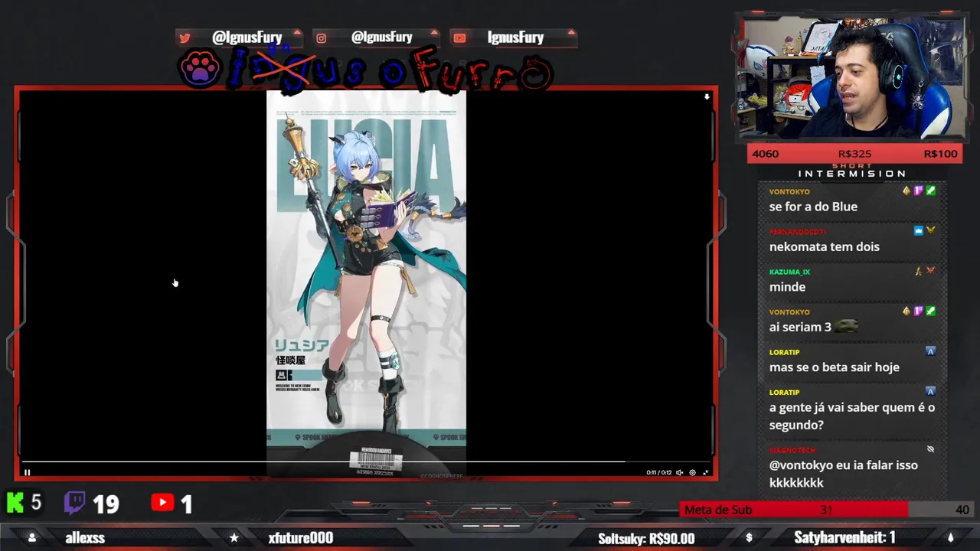
Task: Click the 4060 counter under the webcam
Action: coord(765,154)
